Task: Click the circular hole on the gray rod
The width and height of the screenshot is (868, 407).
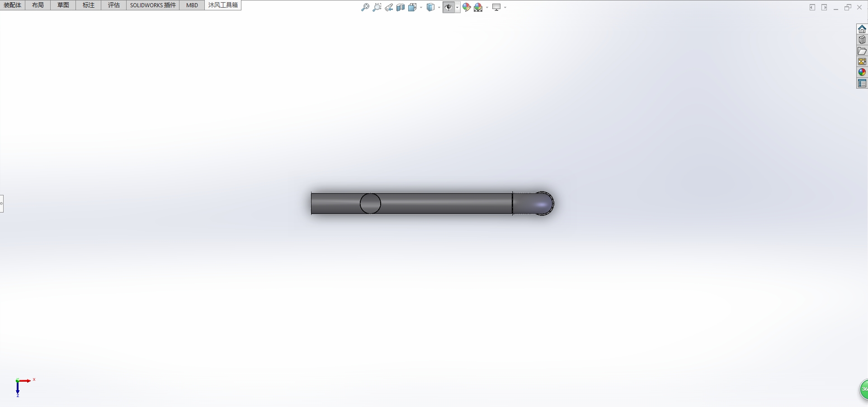Action: coord(370,203)
